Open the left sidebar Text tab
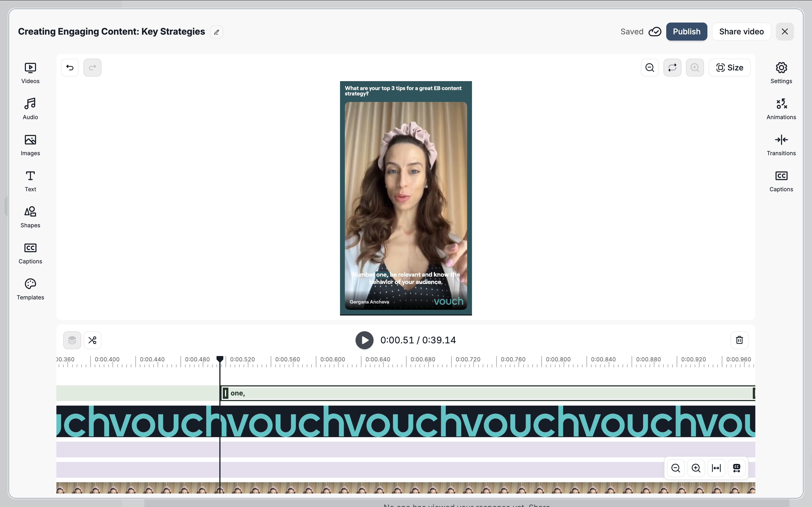Viewport: 812px width, 507px height. pos(30,181)
